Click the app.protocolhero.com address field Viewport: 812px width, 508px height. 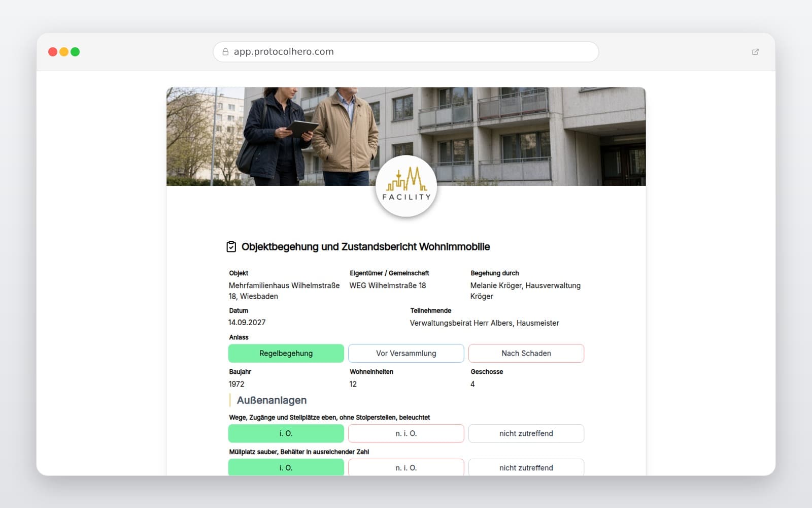[x=406, y=52]
